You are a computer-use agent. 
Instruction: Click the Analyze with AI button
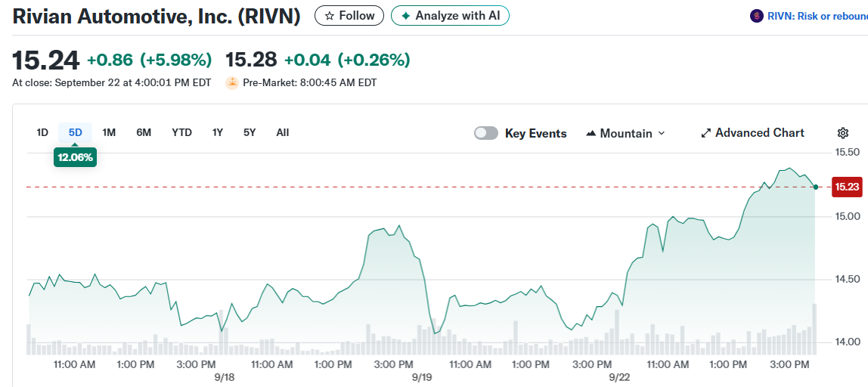(x=449, y=16)
